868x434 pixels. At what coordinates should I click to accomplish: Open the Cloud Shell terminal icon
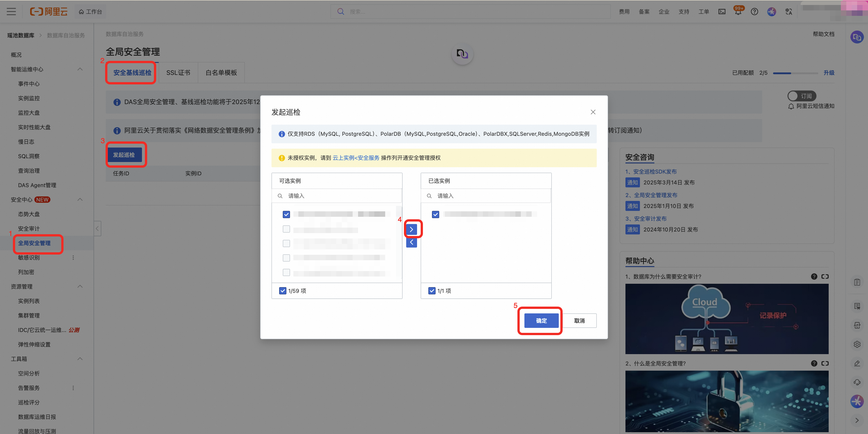point(722,12)
